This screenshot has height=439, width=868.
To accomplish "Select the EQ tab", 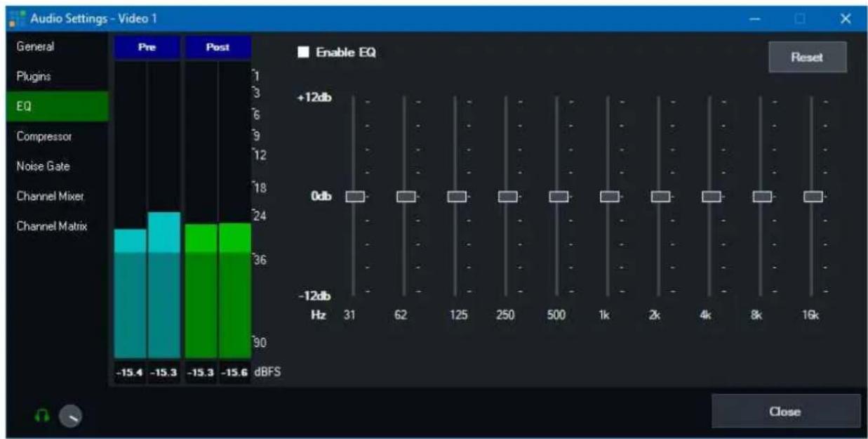I will (x=57, y=106).
